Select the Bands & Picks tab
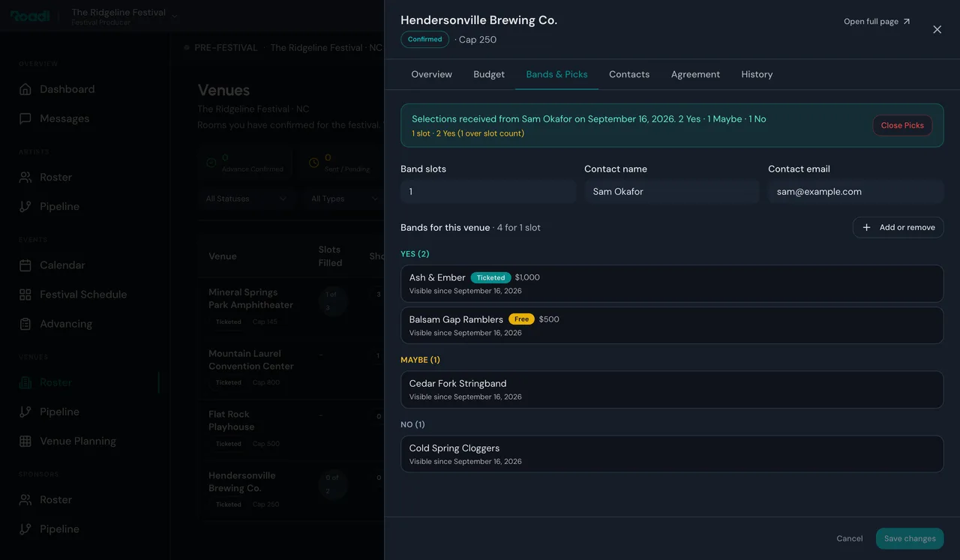The image size is (960, 560). click(556, 74)
